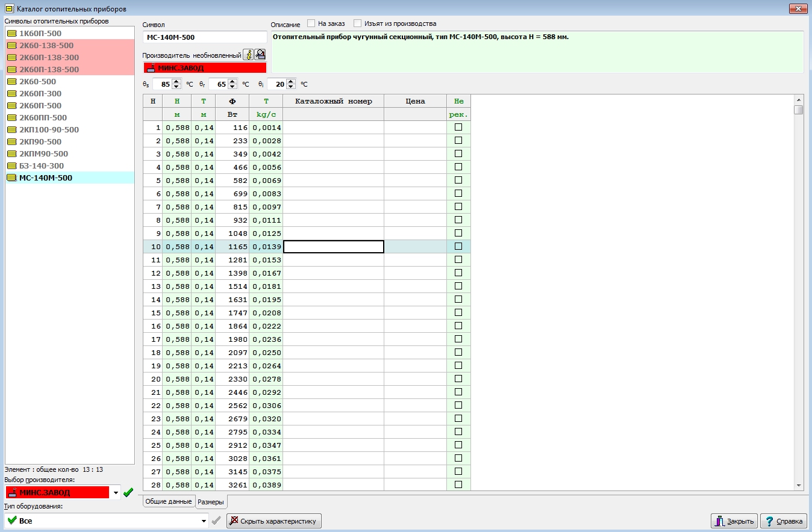The image size is (812, 532).
Task: Click the 'Справка' help button
Action: [x=783, y=521]
